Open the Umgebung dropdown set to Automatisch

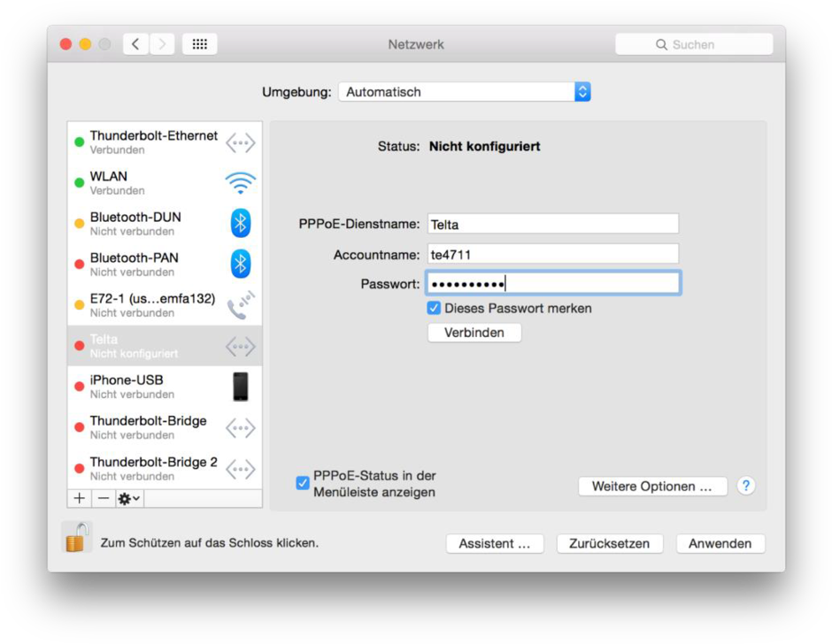click(465, 92)
